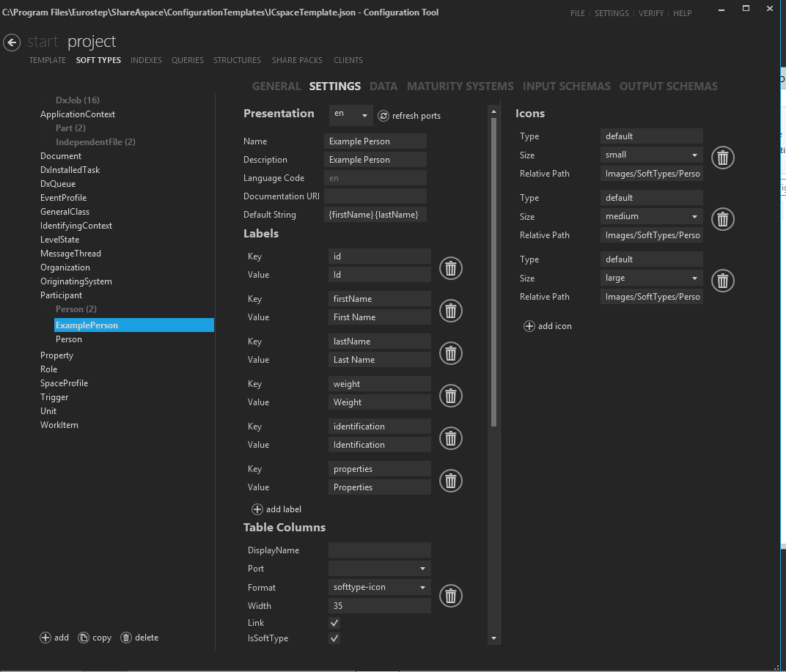
Task: Click the plus icon beside add icon
Action: click(529, 326)
